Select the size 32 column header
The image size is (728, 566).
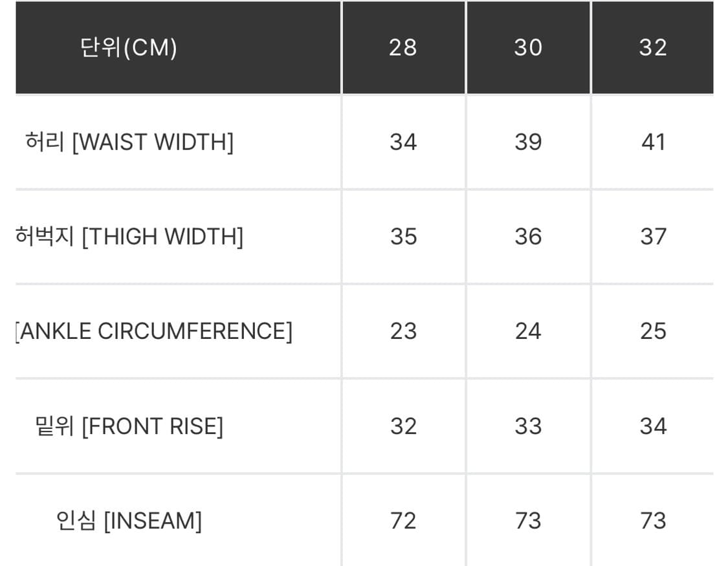click(x=653, y=47)
